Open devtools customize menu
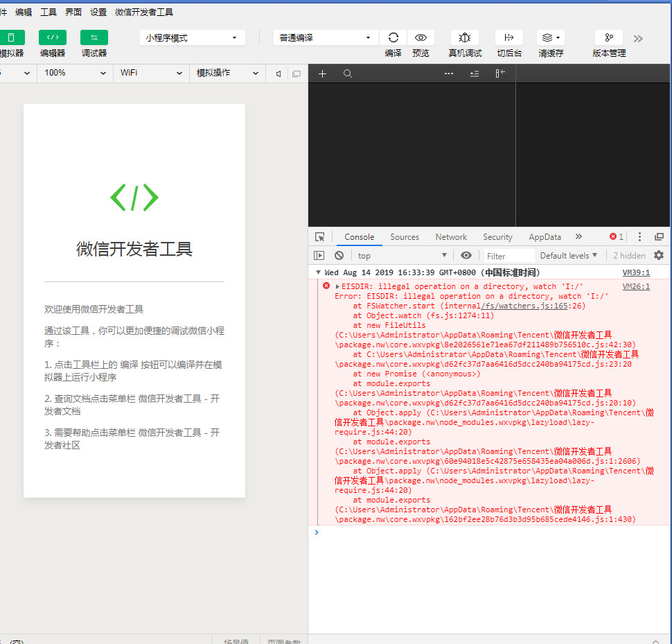 639,236
